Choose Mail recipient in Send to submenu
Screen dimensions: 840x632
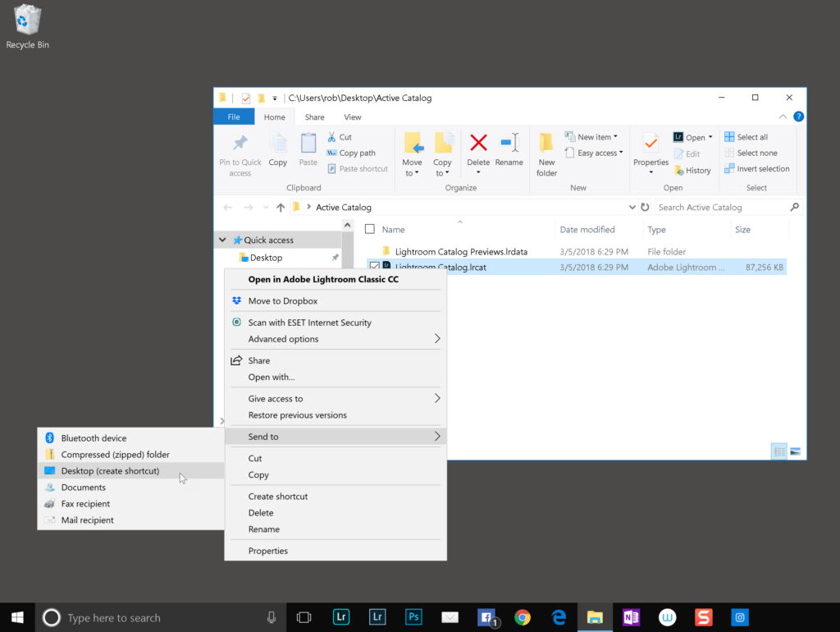pos(131,520)
